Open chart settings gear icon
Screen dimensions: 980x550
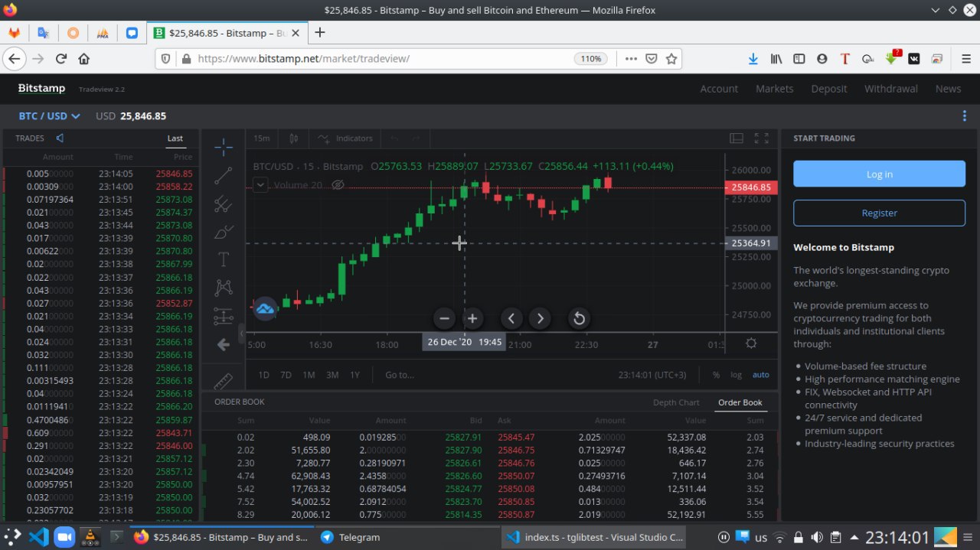click(x=751, y=343)
